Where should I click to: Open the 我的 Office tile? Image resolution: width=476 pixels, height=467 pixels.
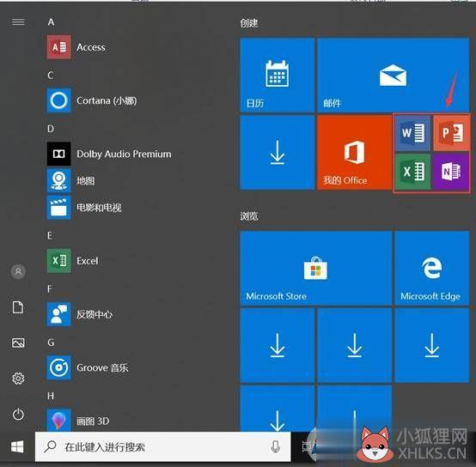point(355,152)
